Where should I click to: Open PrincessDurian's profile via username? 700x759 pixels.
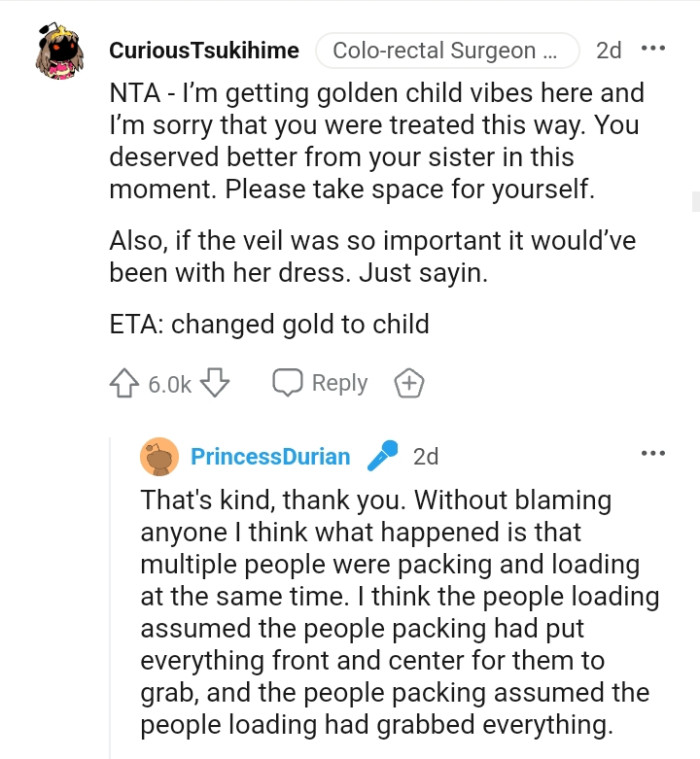coord(270,457)
